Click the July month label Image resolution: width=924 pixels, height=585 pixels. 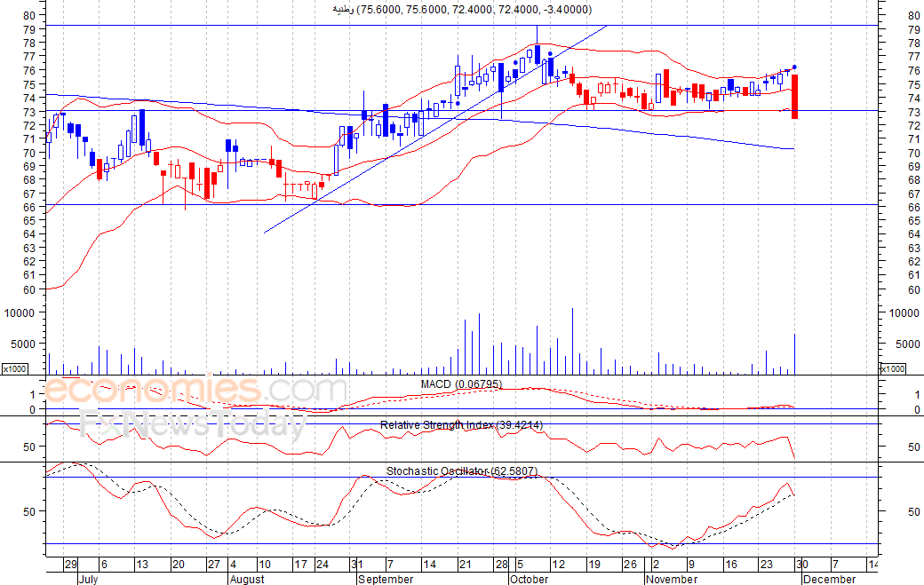point(88,579)
